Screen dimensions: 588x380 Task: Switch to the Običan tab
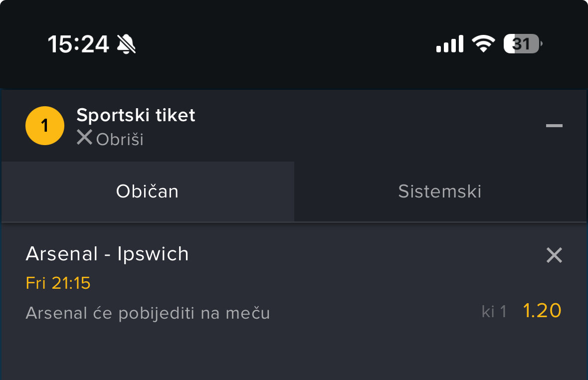148,191
